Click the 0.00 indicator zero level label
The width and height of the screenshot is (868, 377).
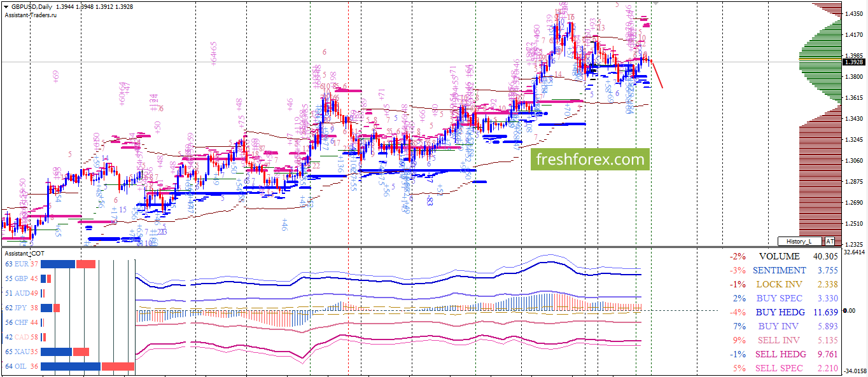click(x=849, y=310)
